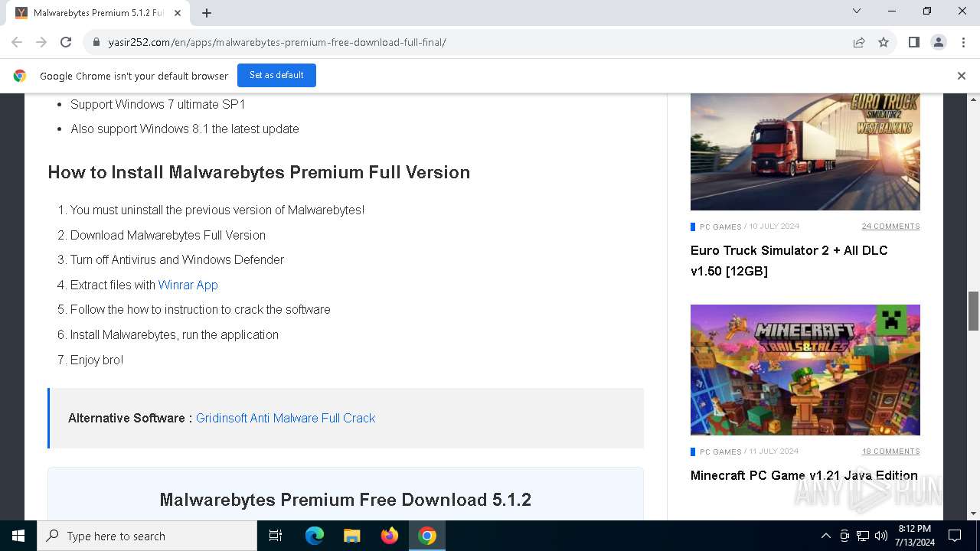View the 24 Comments link
The image size is (980, 551).
tap(890, 227)
